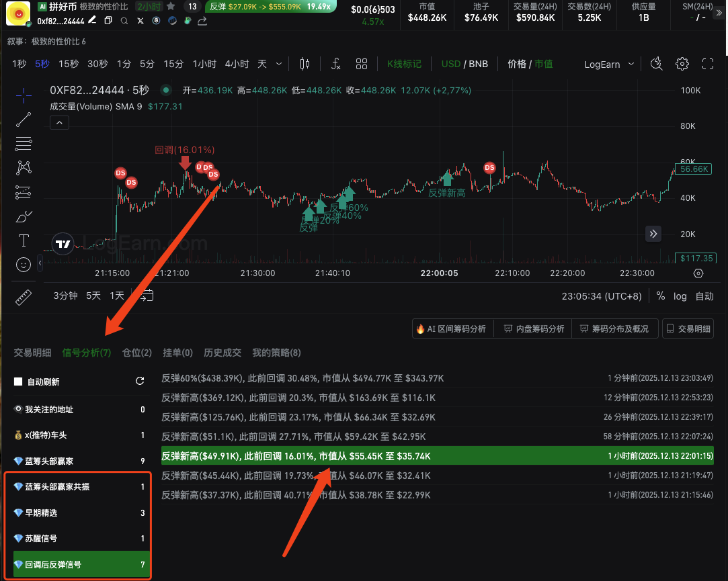The width and height of the screenshot is (728, 581).
Task: Click the candlestick chart type icon
Action: [305, 64]
